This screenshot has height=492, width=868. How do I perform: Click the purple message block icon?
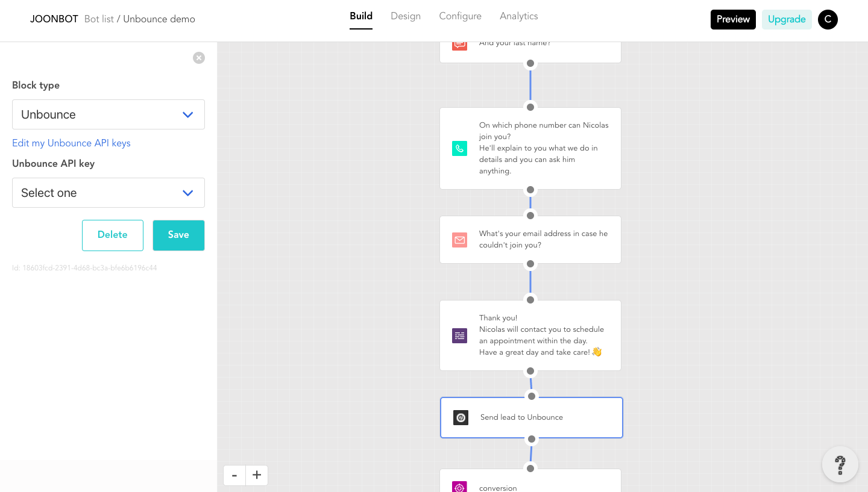459,335
